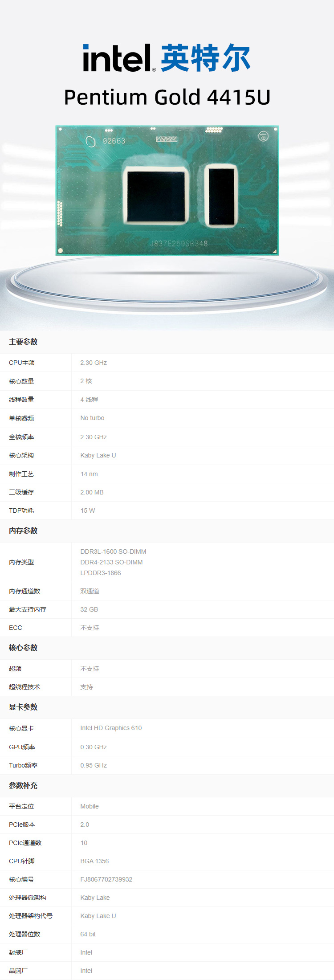This screenshot has width=334, height=980.
Task: Click the ECC label
Action: (16, 628)
